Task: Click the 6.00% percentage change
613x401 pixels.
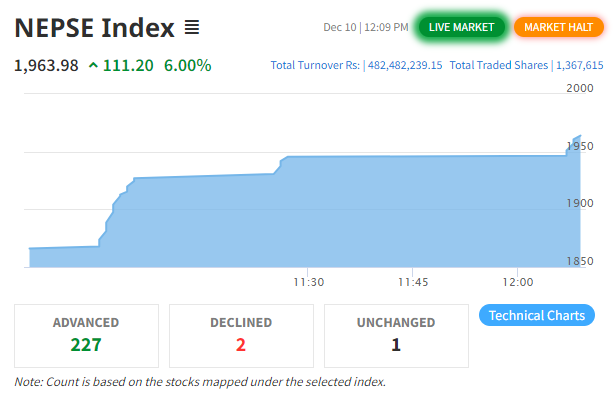Action: point(188,66)
